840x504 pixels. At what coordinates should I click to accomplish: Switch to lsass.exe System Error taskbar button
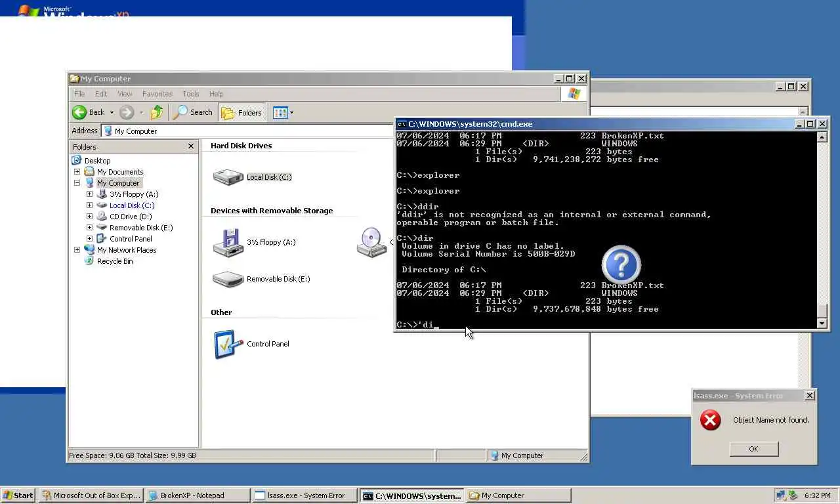tap(304, 495)
